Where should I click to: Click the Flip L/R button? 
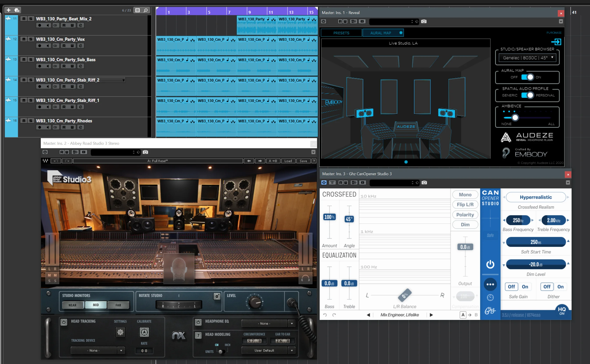(465, 204)
